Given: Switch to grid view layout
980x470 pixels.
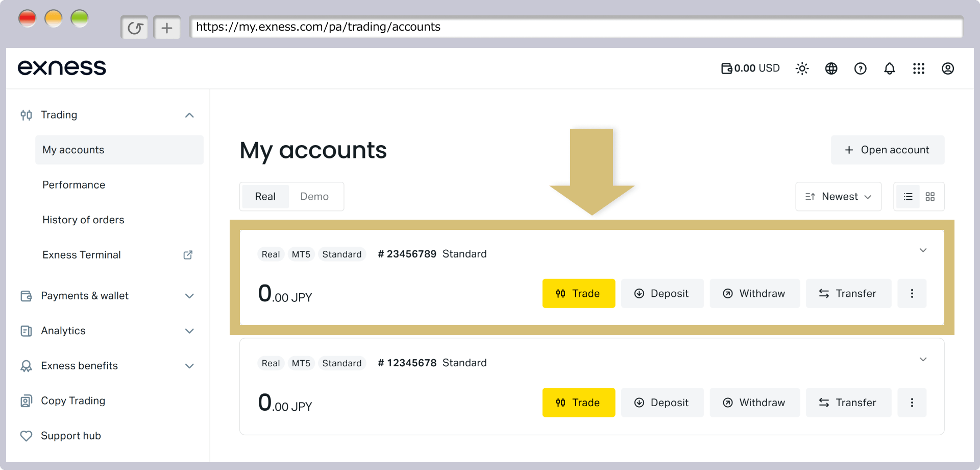Looking at the screenshot, I should (930, 197).
